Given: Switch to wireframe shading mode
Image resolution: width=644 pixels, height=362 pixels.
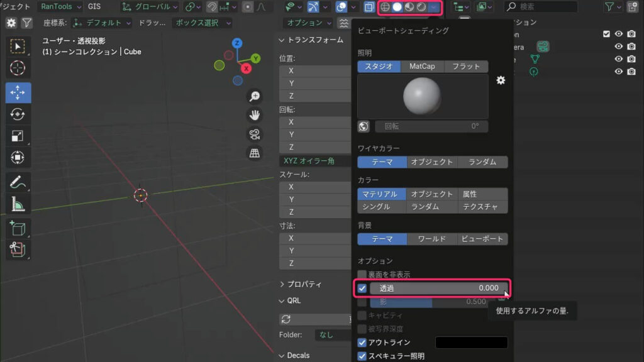Looking at the screenshot, I should [x=385, y=7].
